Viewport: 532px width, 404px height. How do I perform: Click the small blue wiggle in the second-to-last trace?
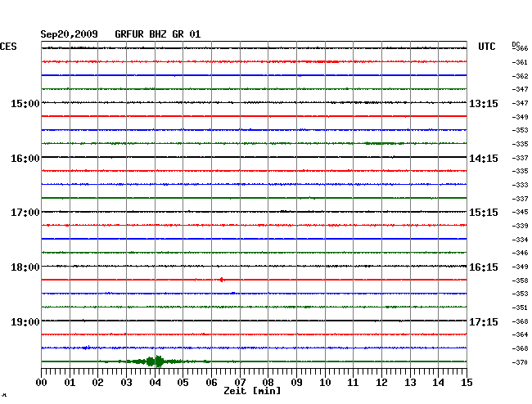pos(87,348)
